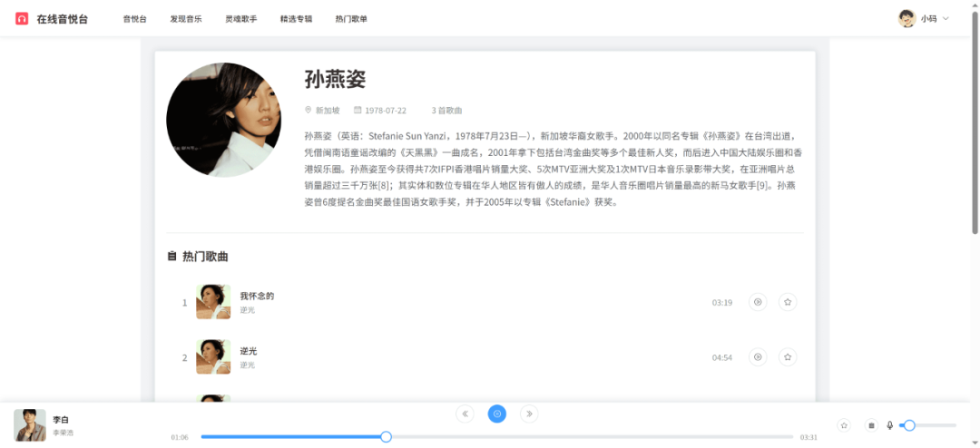
Task: Click the page vertical scrollbar
Action: 975,122
